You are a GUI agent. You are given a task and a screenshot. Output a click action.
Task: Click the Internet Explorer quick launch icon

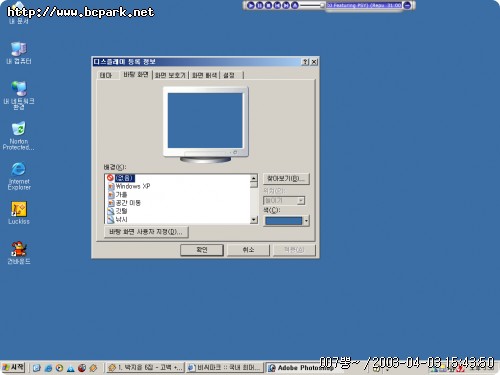click(x=48, y=368)
